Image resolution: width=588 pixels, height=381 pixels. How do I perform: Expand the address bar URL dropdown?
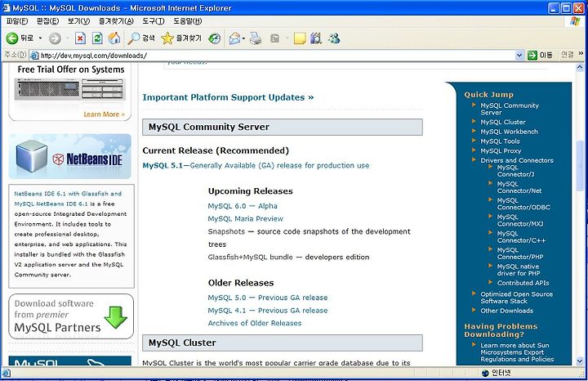coord(519,56)
